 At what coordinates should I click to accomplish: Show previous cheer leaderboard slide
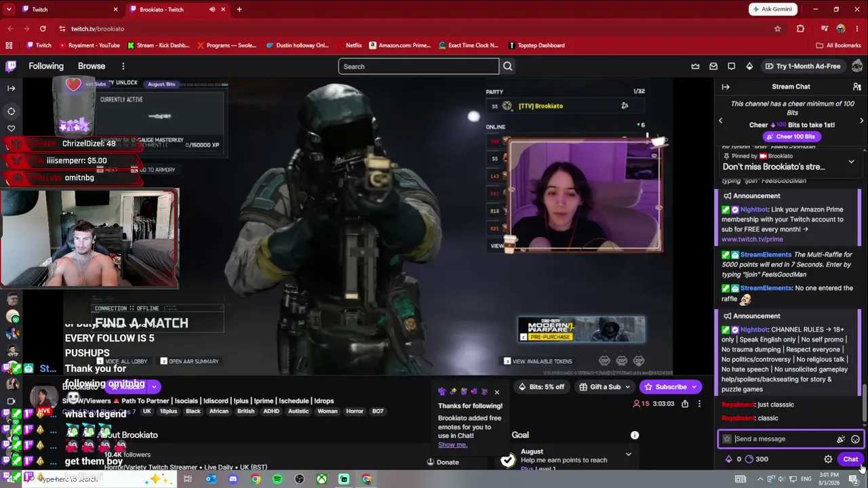tap(721, 121)
